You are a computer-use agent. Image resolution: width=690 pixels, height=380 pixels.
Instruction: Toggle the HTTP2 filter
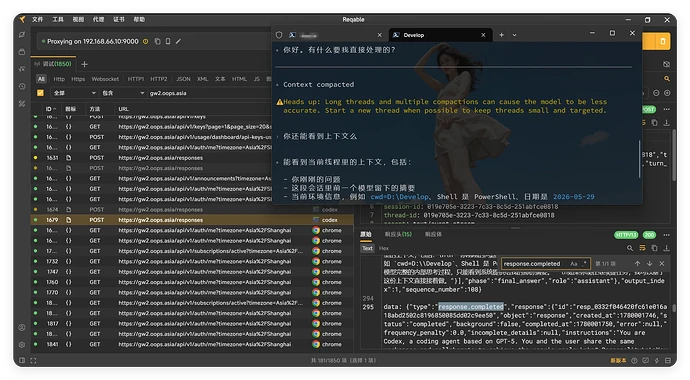[158, 79]
